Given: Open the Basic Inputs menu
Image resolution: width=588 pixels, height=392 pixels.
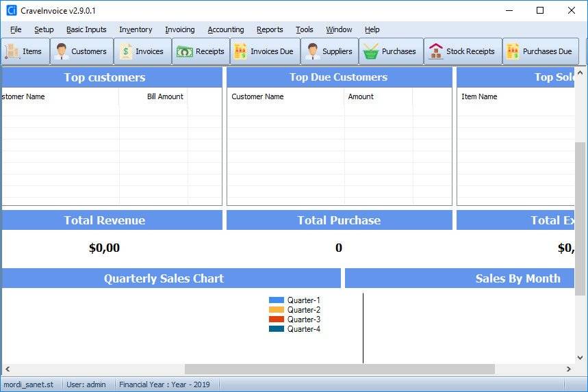Looking at the screenshot, I should pyautogui.click(x=86, y=29).
